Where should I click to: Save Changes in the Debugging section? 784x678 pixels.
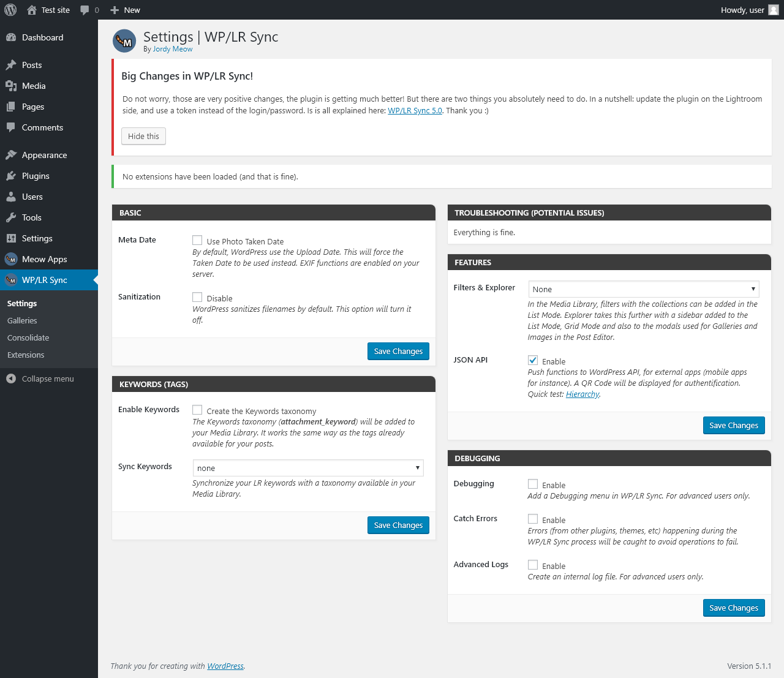(734, 608)
